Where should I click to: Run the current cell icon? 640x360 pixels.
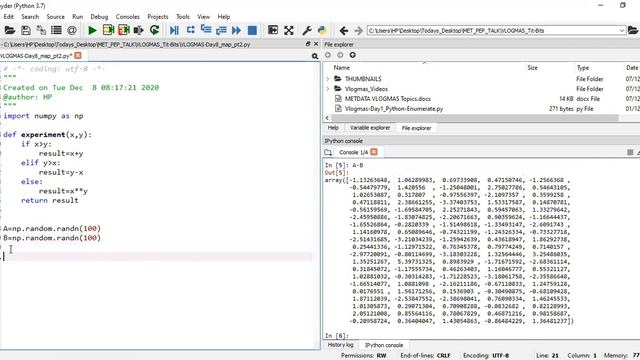108,30
